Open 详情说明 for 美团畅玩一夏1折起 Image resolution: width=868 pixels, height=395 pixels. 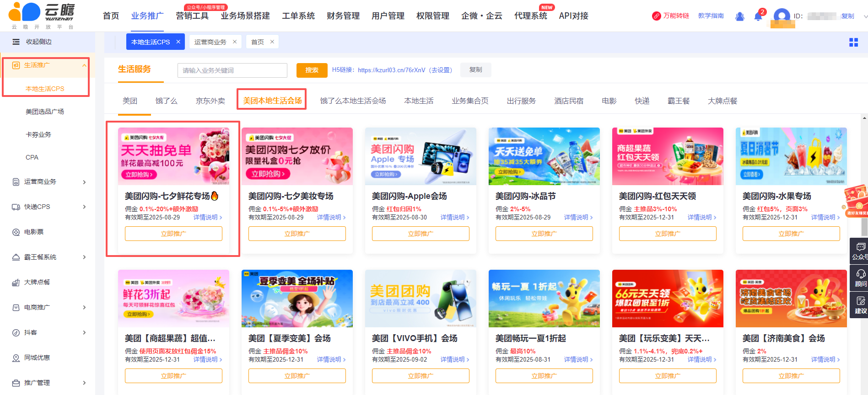578,360
